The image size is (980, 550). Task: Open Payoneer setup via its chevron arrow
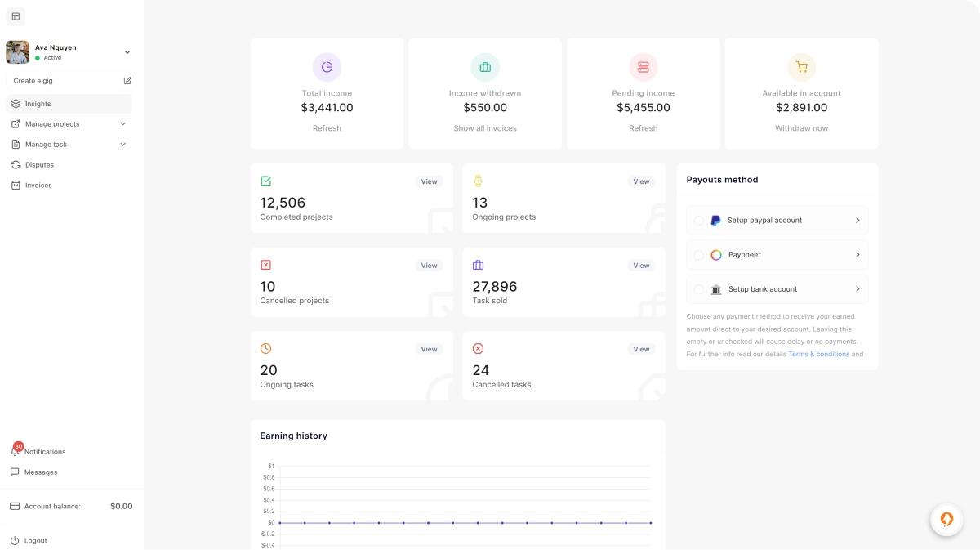(857, 255)
